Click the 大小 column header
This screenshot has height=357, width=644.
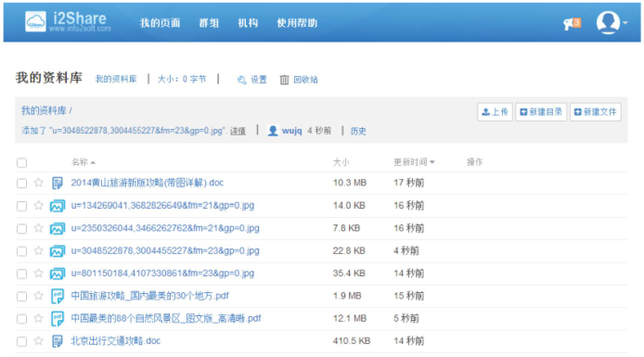(x=341, y=162)
